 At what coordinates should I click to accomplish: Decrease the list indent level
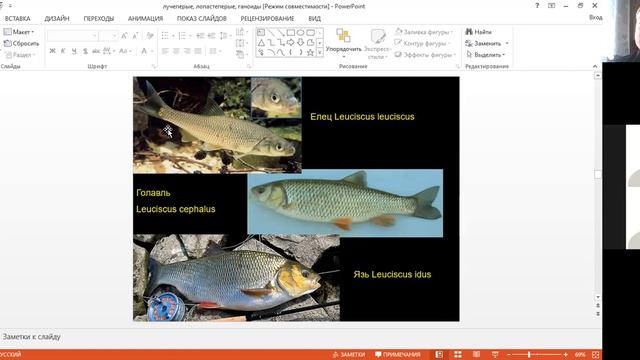coord(200,36)
